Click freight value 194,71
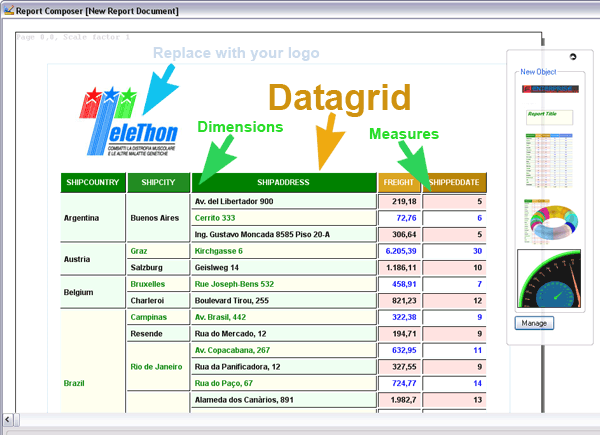600x435 pixels. click(399, 334)
